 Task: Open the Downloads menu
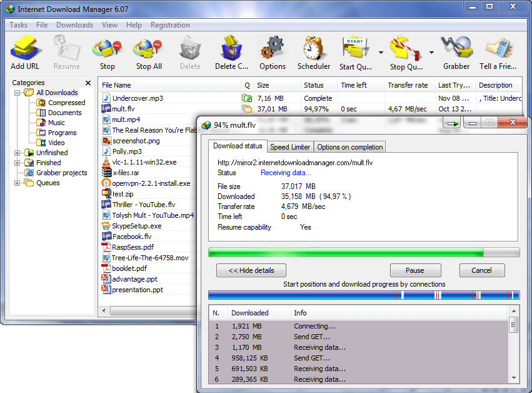click(74, 25)
